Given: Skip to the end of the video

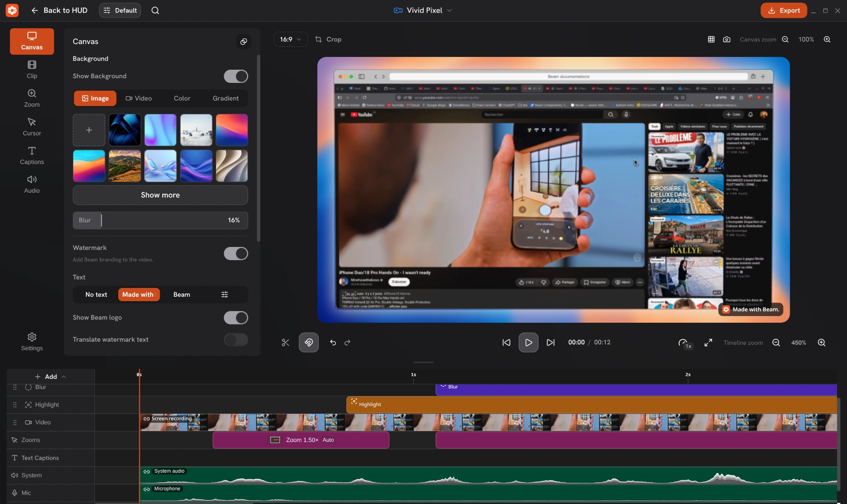Looking at the screenshot, I should click(551, 343).
